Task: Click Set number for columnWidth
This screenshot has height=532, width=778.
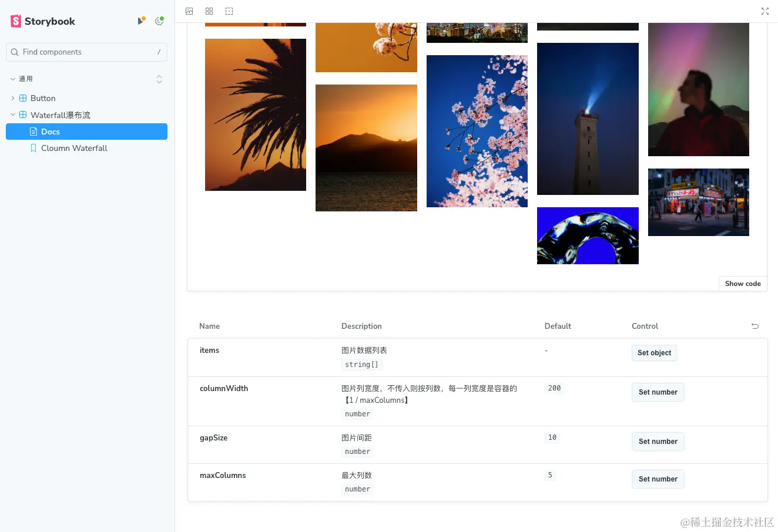Action: pyautogui.click(x=658, y=392)
